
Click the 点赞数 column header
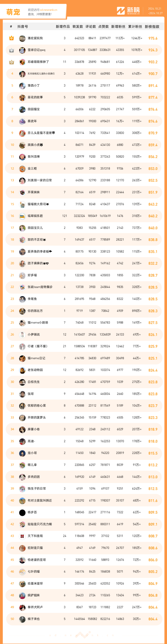pos(104,26)
